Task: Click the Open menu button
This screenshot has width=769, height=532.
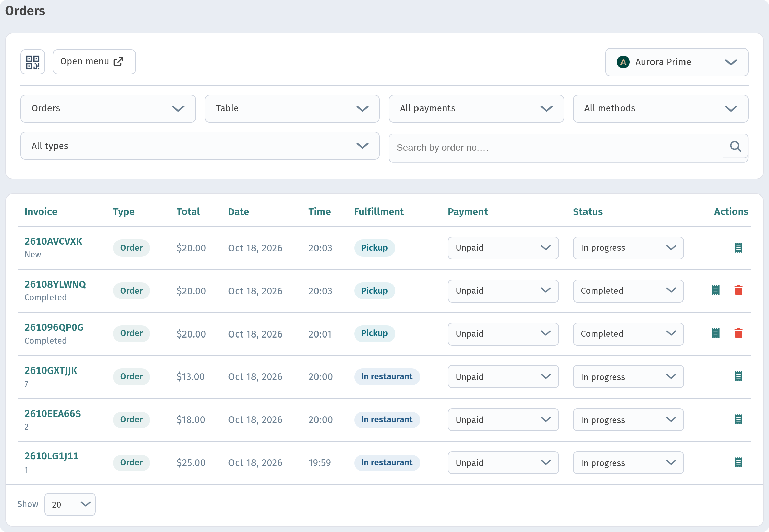Action: pyautogui.click(x=94, y=62)
